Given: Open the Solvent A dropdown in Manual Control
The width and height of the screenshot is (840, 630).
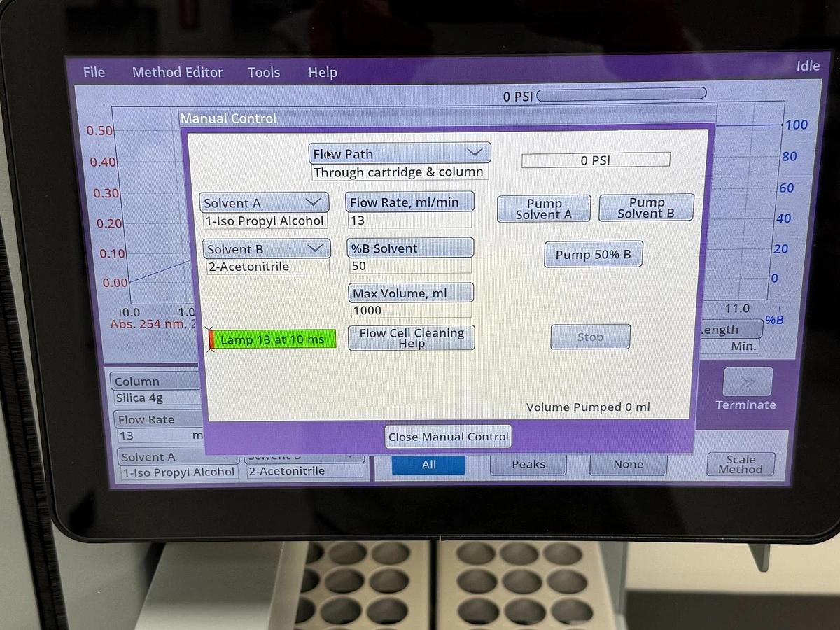Looking at the screenshot, I should [265, 203].
